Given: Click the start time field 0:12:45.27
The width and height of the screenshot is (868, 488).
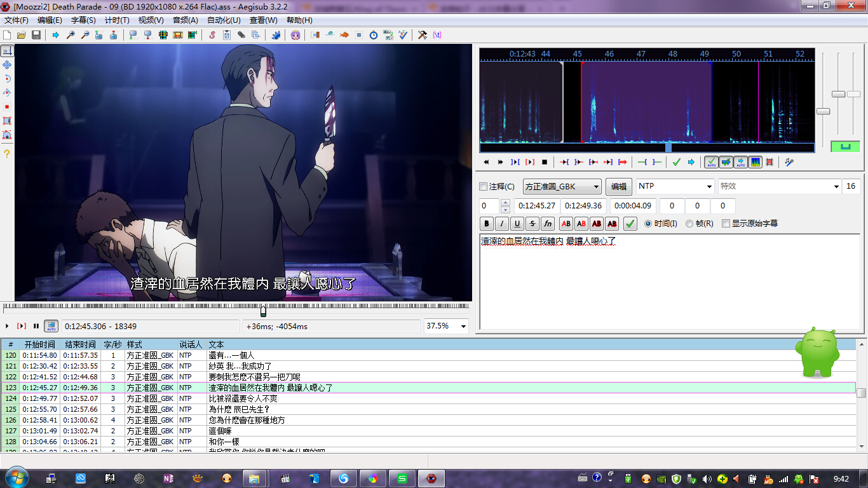Looking at the screenshot, I should tap(537, 206).
